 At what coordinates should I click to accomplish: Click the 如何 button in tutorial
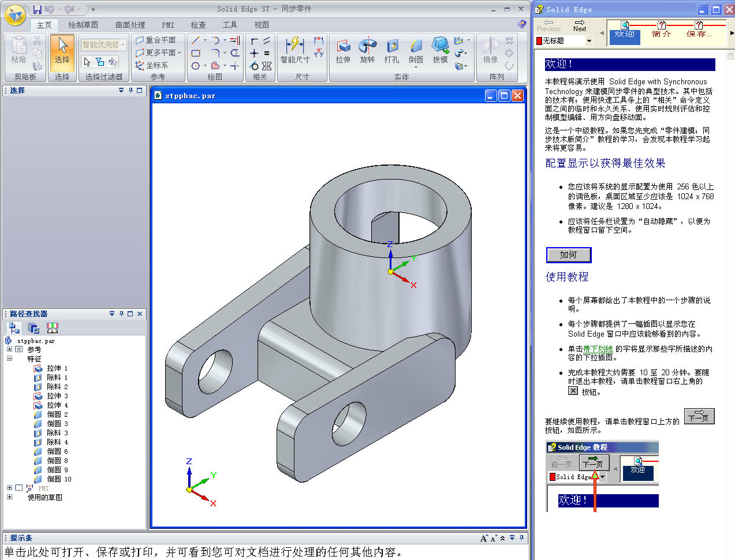point(569,255)
